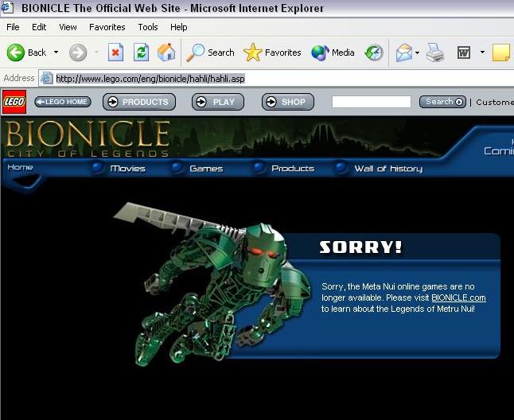Click the red LEGO logo
The width and height of the screenshot is (514, 420).
pos(14,102)
